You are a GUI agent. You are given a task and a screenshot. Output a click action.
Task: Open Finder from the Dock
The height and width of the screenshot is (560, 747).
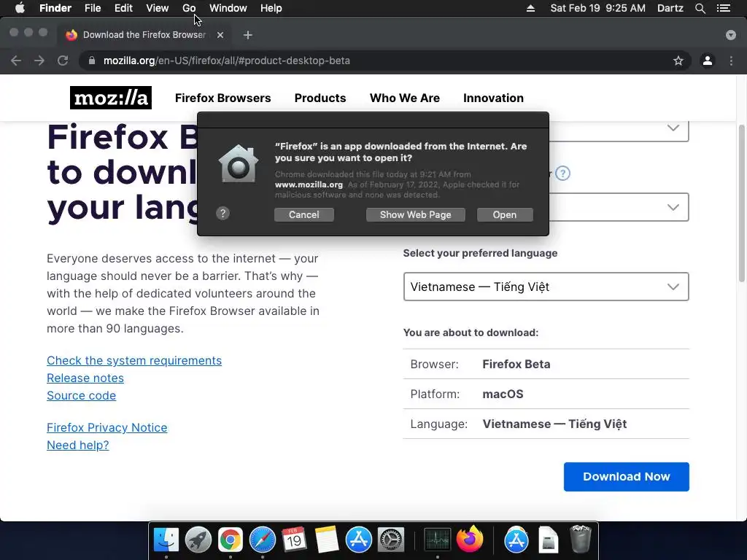[x=166, y=540]
